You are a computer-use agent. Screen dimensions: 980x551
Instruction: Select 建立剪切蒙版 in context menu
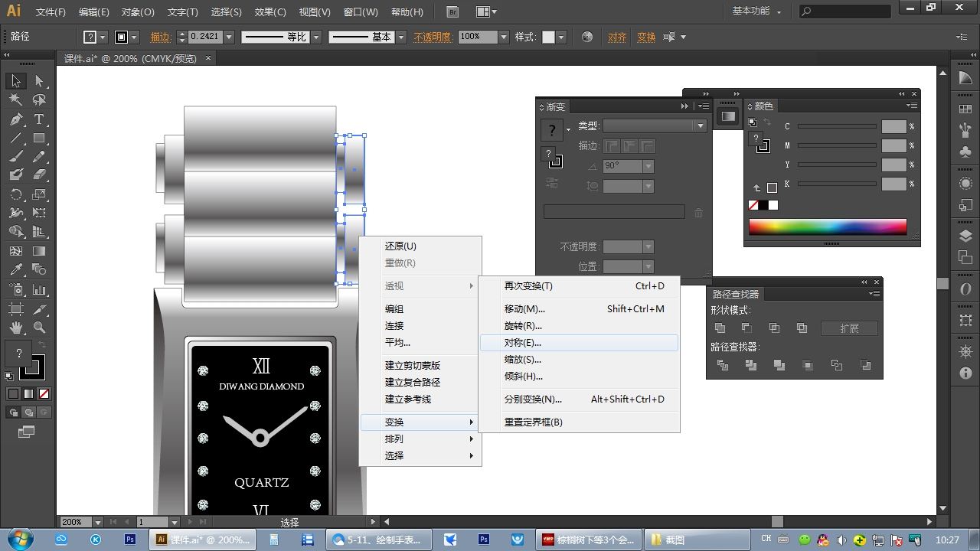click(x=420, y=366)
